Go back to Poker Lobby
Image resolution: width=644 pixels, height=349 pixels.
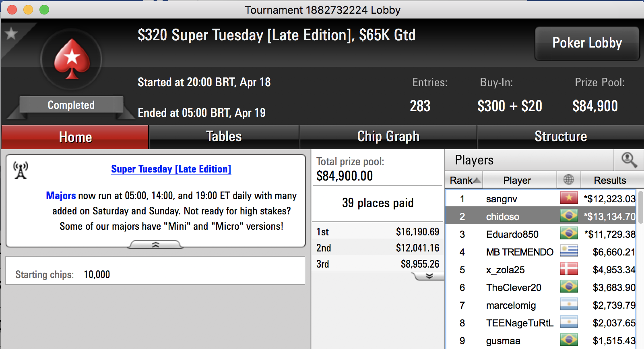point(587,44)
